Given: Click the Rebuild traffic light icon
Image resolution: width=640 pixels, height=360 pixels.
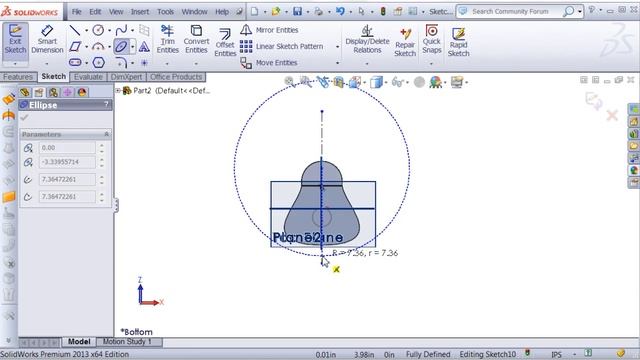Looking at the screenshot, I should click(x=383, y=11).
